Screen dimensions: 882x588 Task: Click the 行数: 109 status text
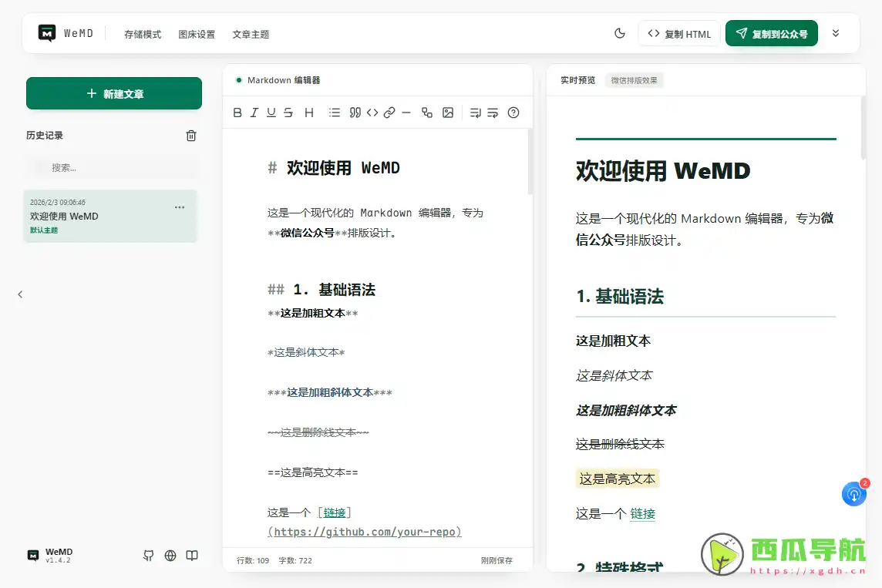pos(253,560)
